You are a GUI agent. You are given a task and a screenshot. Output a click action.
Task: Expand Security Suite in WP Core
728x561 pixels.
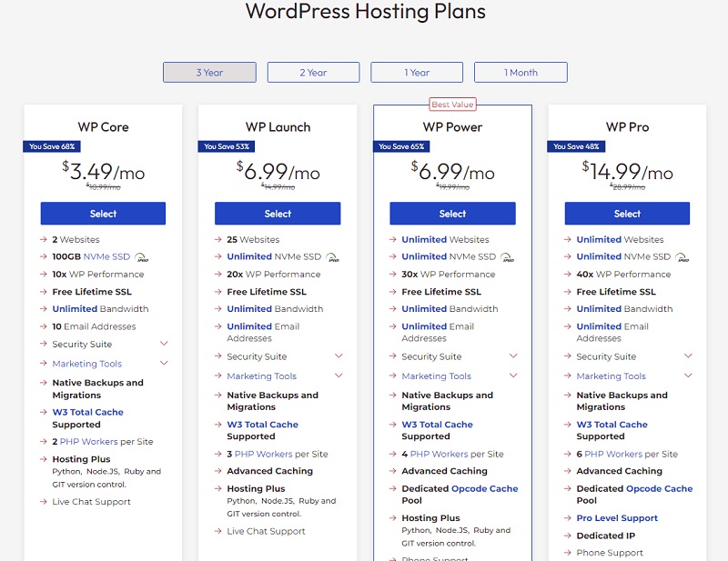164,344
